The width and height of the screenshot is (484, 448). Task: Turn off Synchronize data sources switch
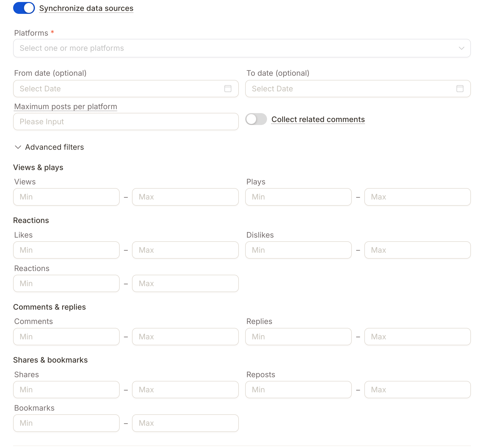[24, 8]
